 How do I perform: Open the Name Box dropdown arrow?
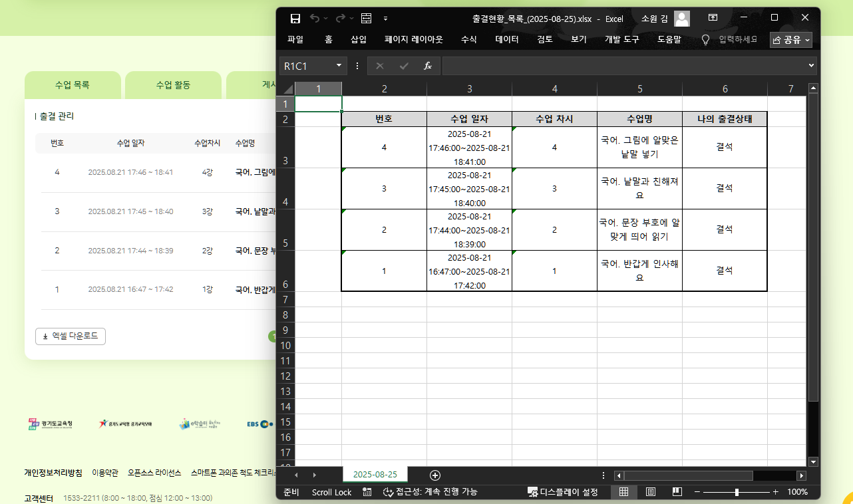pyautogui.click(x=339, y=66)
